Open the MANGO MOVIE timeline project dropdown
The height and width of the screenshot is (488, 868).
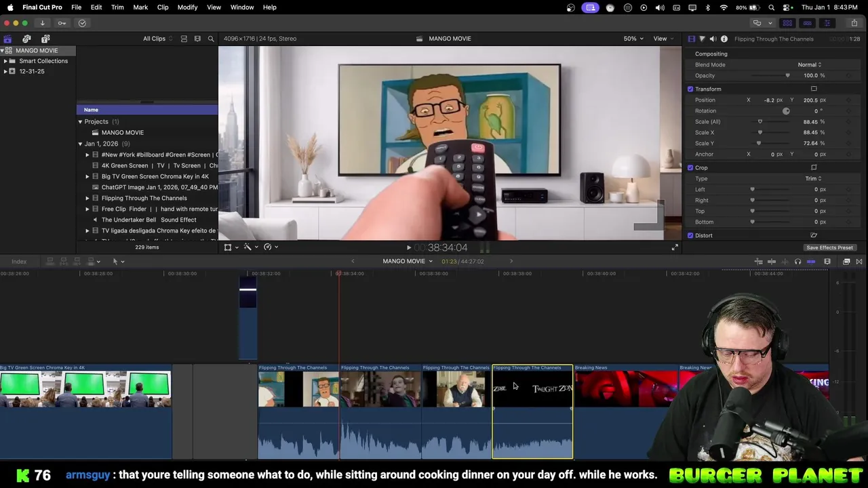407,262
